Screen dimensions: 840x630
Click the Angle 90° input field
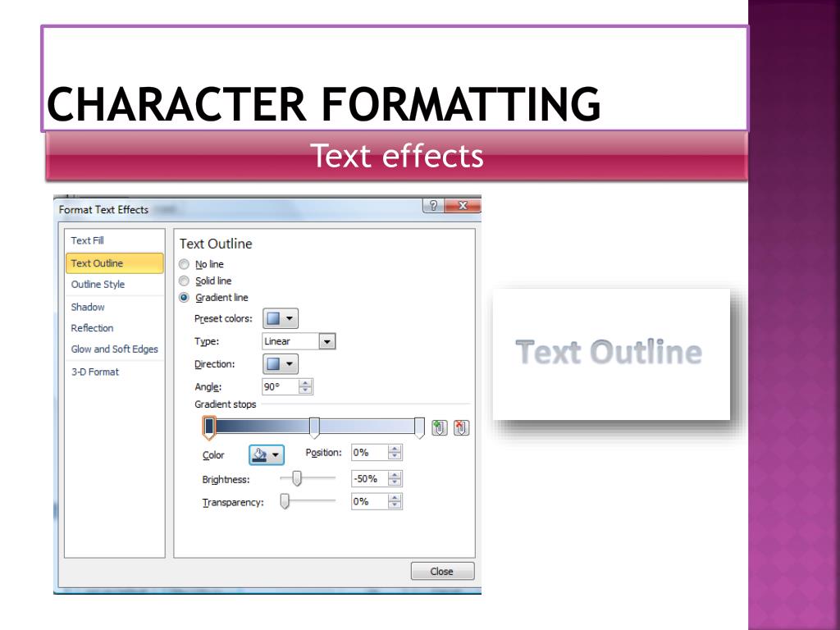pos(281,386)
